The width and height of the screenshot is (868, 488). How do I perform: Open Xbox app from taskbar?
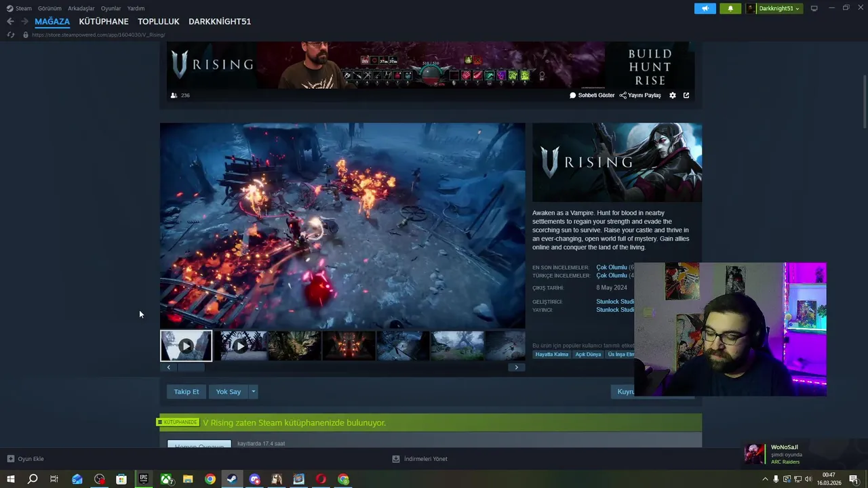pyautogui.click(x=166, y=479)
